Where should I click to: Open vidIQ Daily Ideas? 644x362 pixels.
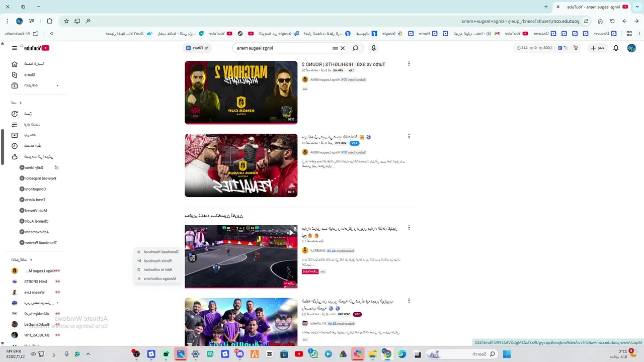click(x=32, y=167)
